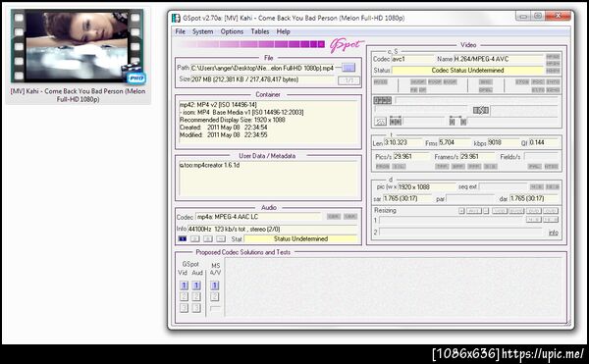This screenshot has height=364, width=589.
Task: Click the 'Created: 2011 May 08' line
Action: [x=224, y=128]
